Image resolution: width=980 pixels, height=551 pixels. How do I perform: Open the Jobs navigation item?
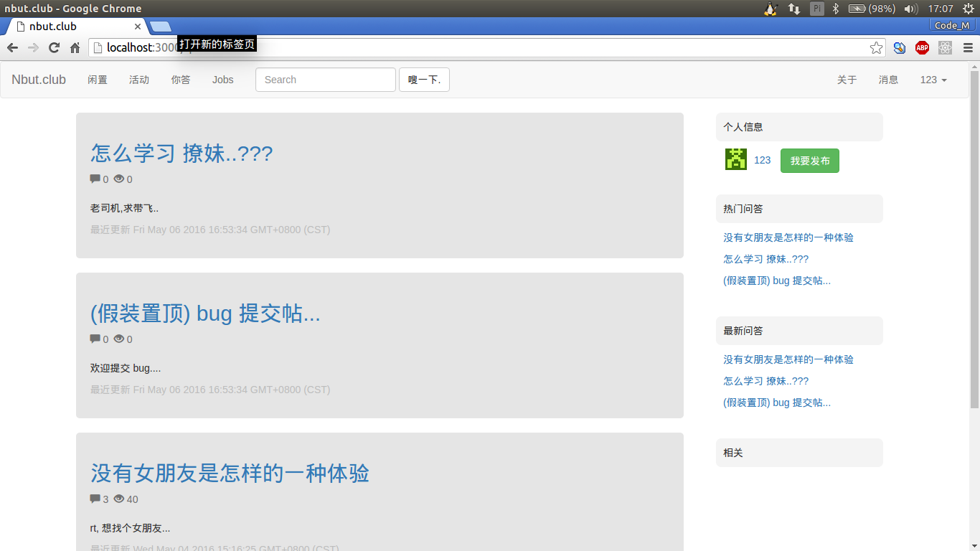(x=223, y=80)
